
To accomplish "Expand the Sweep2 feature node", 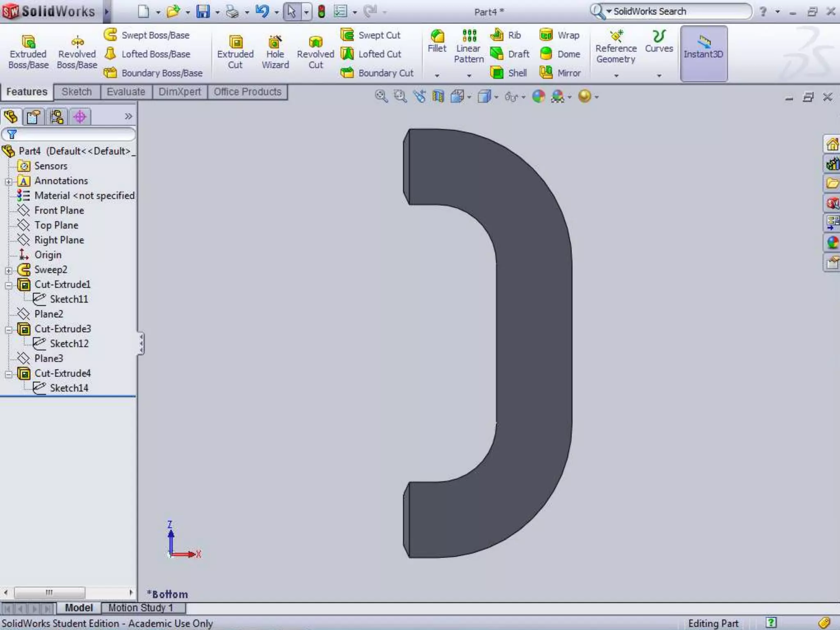I will pos(9,271).
